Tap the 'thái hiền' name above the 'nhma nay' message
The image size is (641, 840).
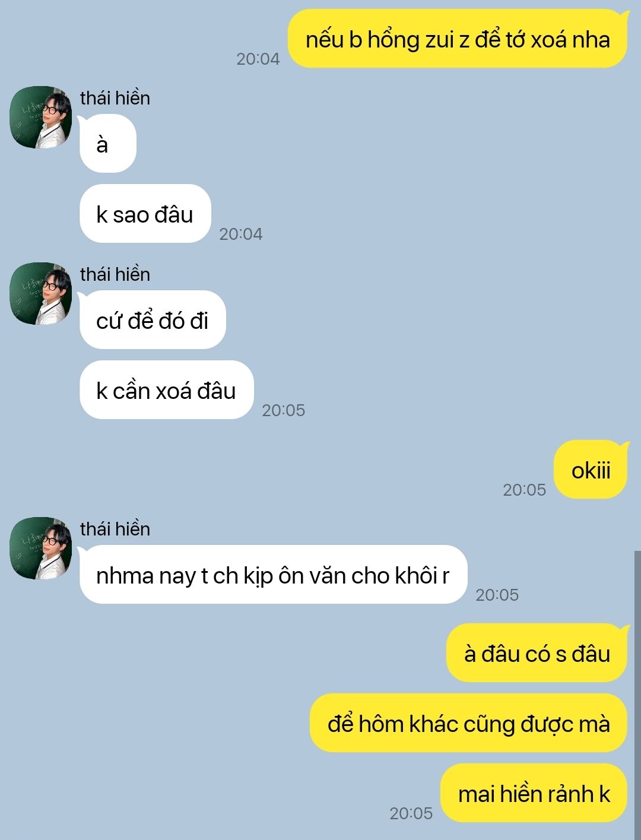pos(115,529)
